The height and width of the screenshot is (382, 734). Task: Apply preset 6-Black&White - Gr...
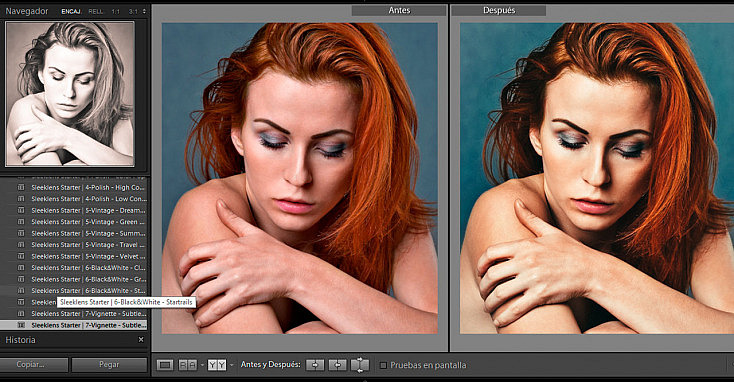88,279
